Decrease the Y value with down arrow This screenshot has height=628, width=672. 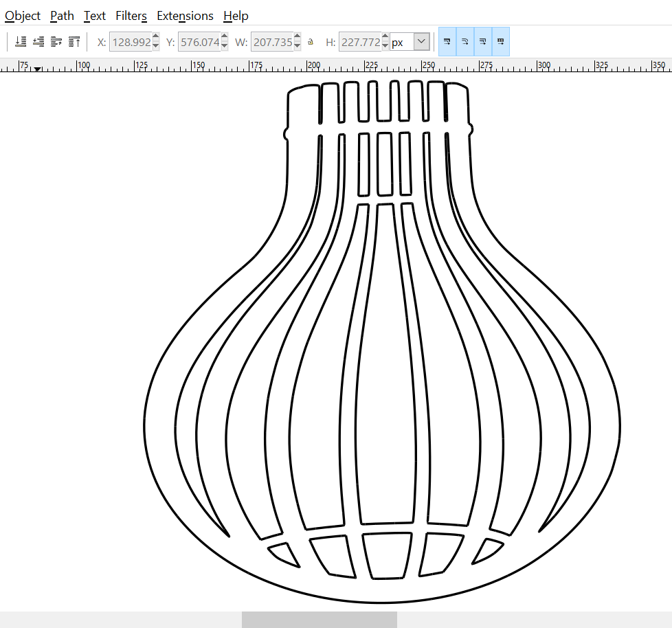pos(225,46)
